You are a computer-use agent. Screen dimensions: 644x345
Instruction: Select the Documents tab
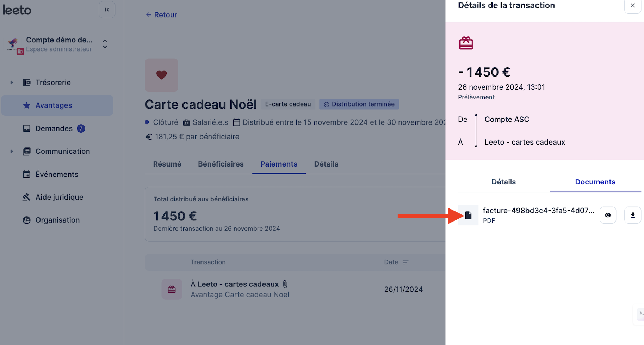(595, 182)
